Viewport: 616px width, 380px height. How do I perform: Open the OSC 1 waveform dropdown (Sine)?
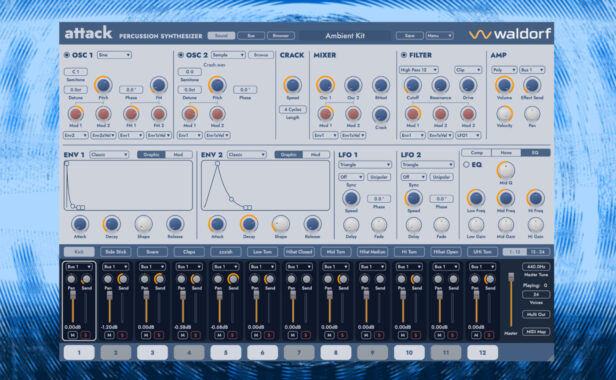pos(114,55)
